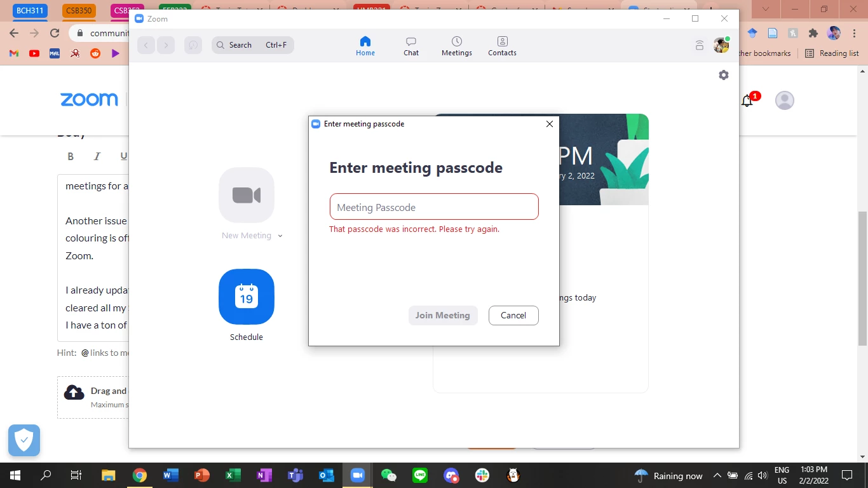Open Windows notification center

[847, 475]
